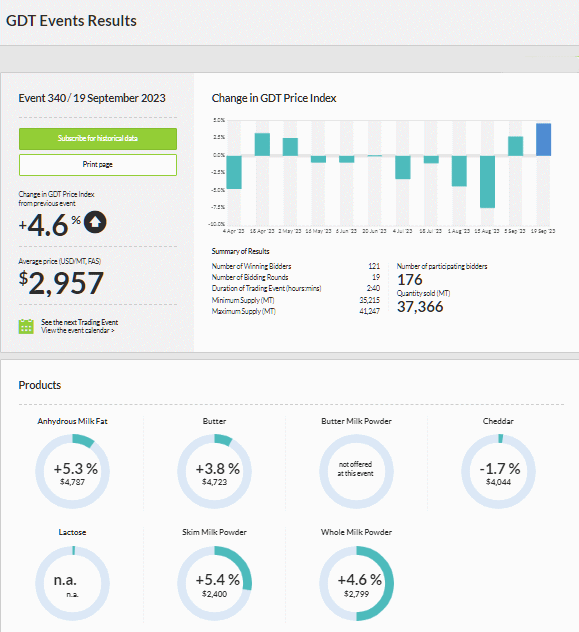This screenshot has height=632, width=579.
Task: Click the $4,787 price under Anhydrous Milk Fat
Action: [73, 482]
